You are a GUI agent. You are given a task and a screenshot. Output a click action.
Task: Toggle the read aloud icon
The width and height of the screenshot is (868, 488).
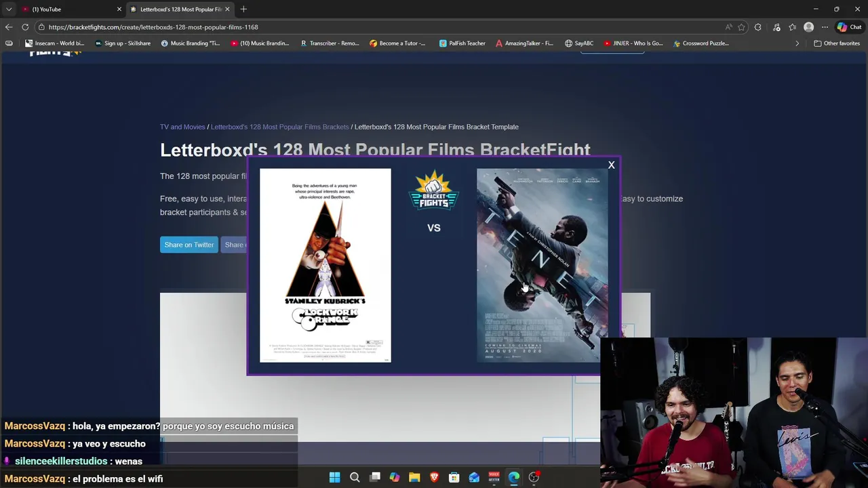(728, 27)
